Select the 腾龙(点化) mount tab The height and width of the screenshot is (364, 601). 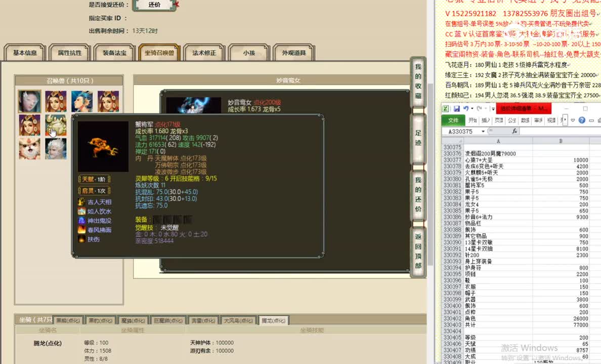click(274, 320)
